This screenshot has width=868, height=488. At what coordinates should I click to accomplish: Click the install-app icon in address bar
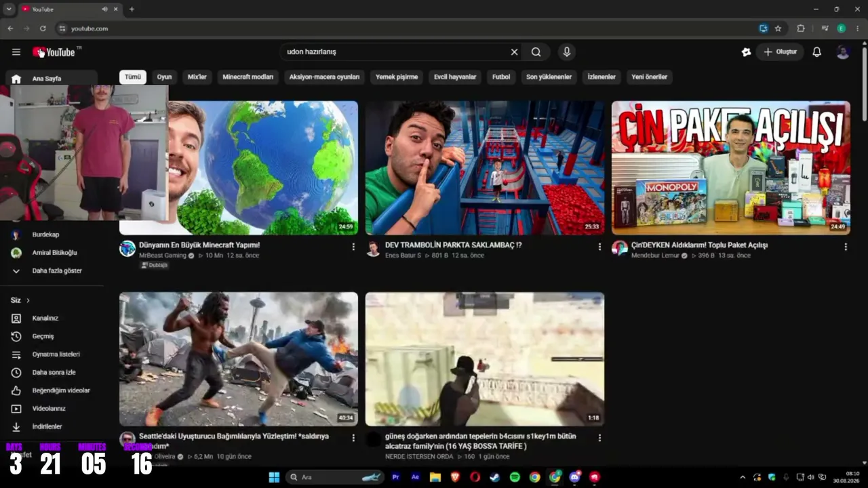763,28
